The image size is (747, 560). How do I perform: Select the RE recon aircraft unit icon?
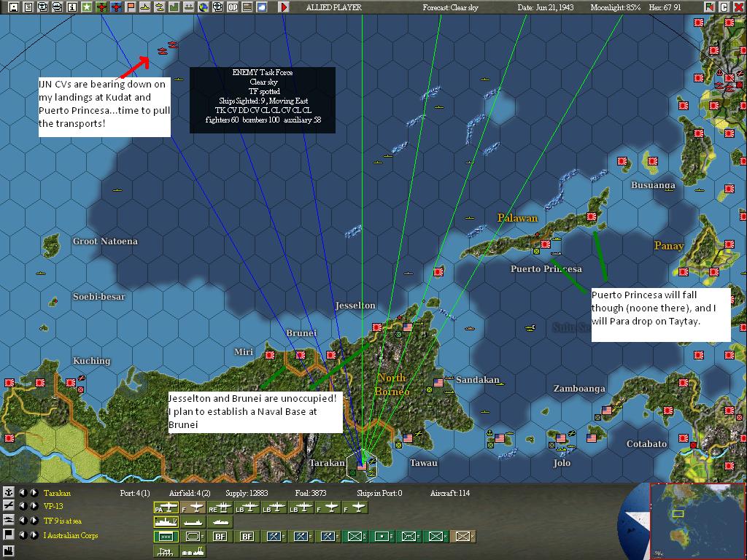(x=220, y=507)
